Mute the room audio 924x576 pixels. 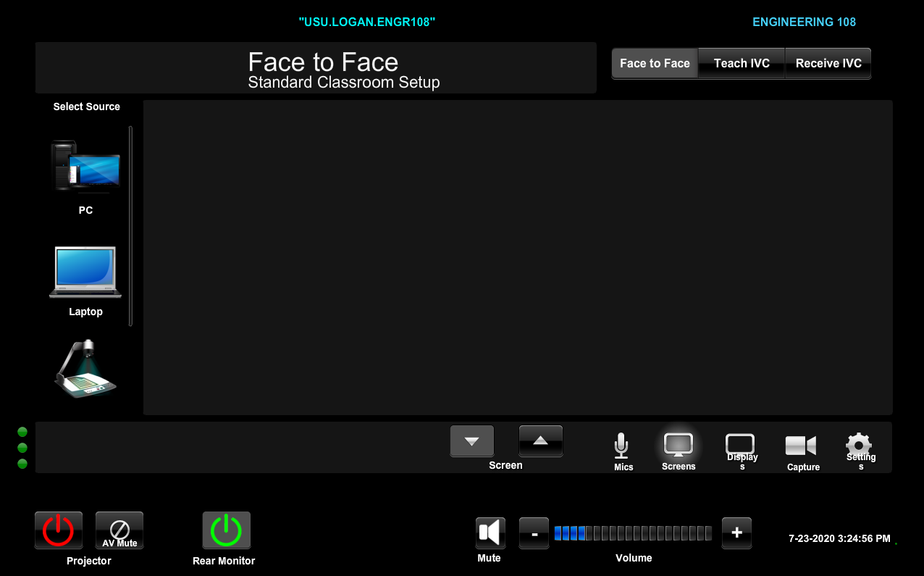[x=490, y=531]
